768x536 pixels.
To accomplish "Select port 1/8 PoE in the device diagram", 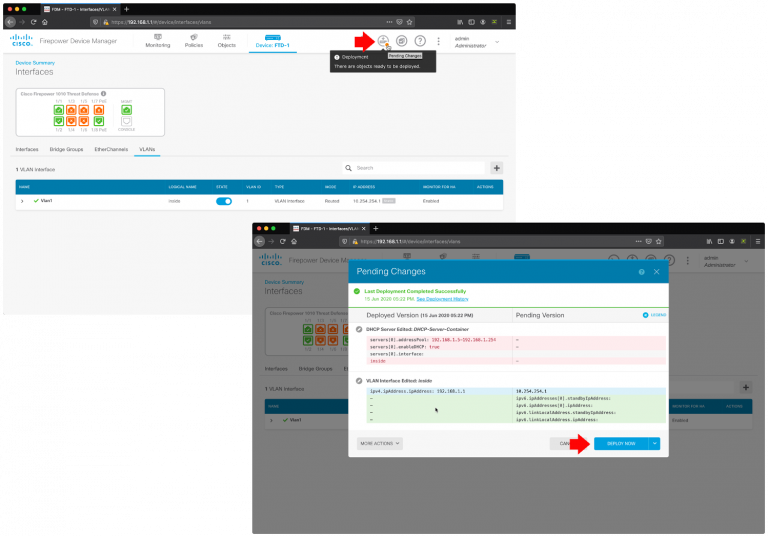I will point(99,121).
